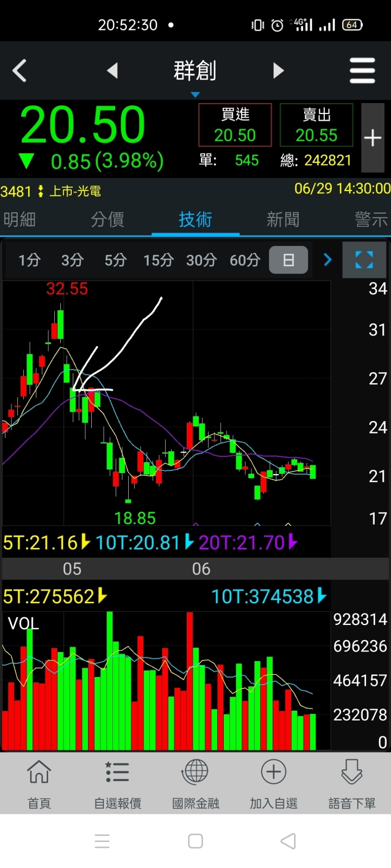Tap the 10T:374538 volume average label
This screenshot has width=391, height=868.
click(x=269, y=597)
